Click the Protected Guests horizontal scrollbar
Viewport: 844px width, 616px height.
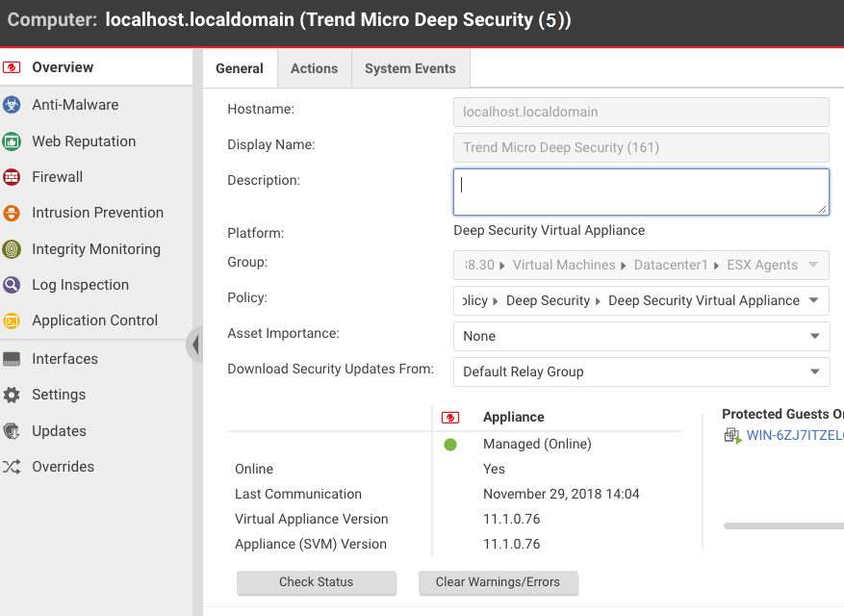coord(783,526)
